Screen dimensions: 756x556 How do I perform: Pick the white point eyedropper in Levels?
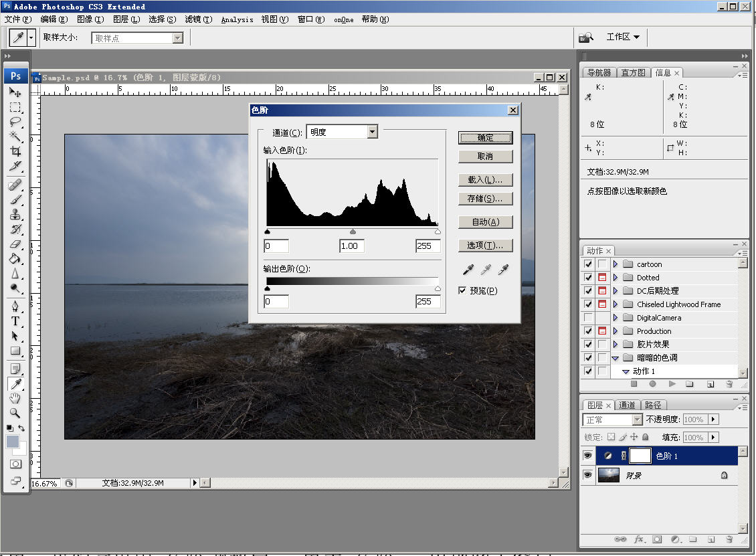(503, 269)
